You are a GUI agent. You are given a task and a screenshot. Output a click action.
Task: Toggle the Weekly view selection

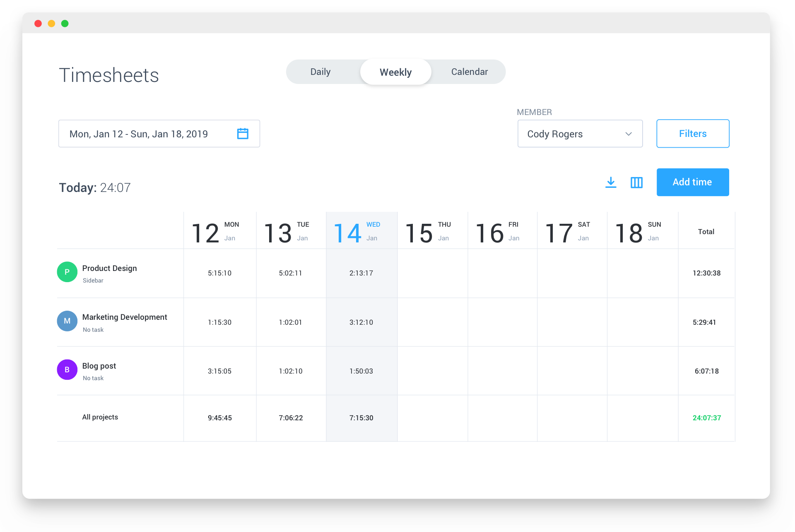(395, 71)
